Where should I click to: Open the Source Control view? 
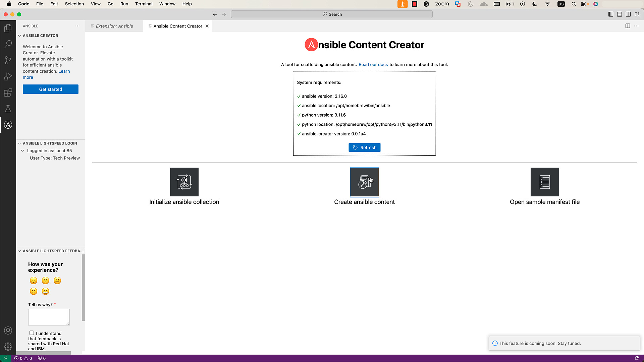pyautogui.click(x=8, y=60)
